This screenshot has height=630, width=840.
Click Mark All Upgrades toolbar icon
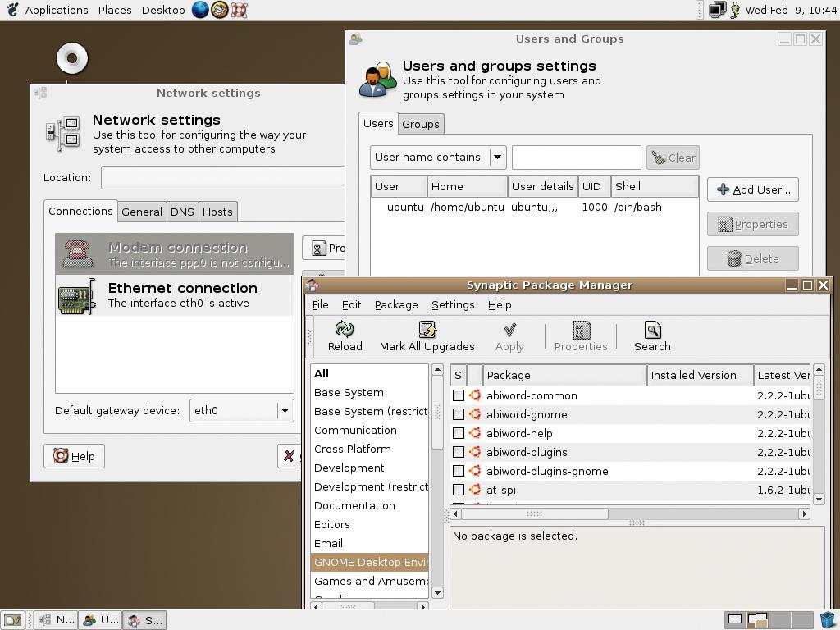click(427, 329)
